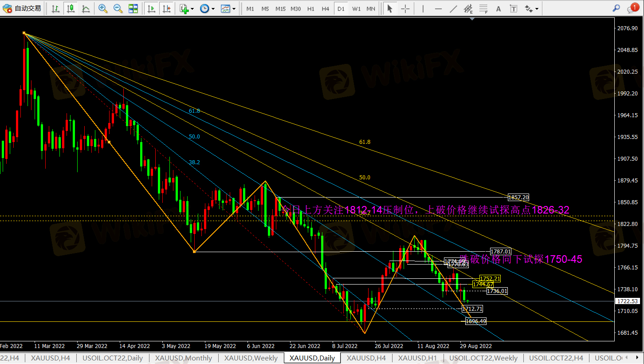Screen dimensions: 644x364
Task: Select the line chart style icon
Action: [x=86, y=8]
